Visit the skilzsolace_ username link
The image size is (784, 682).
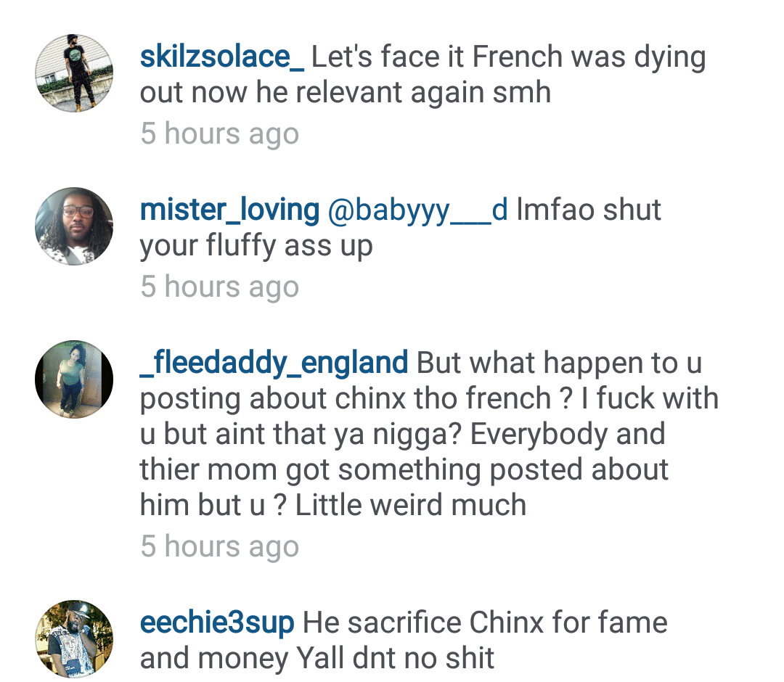point(222,57)
